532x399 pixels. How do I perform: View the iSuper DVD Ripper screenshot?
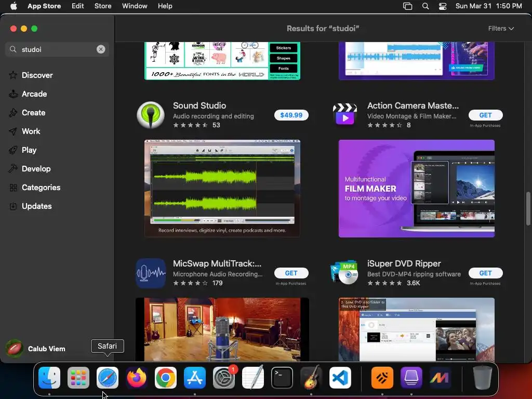coord(417,329)
